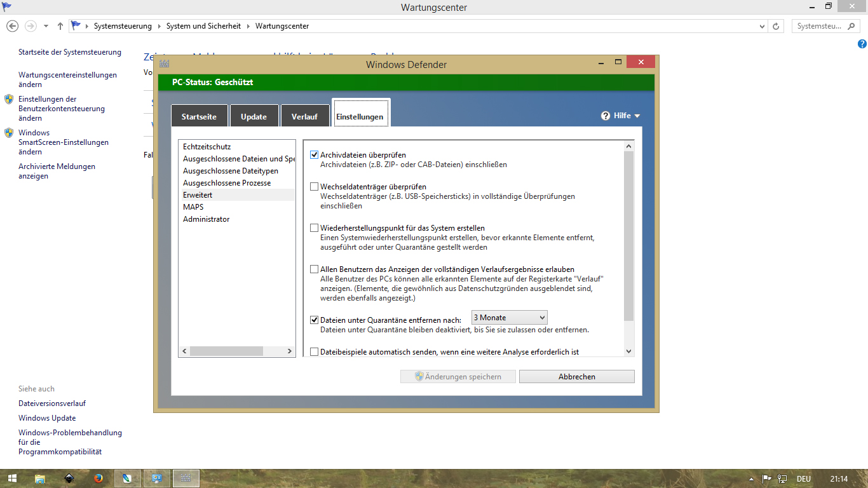Click Änderungen speichern button
Screen dimensions: 868x488
[x=458, y=377]
